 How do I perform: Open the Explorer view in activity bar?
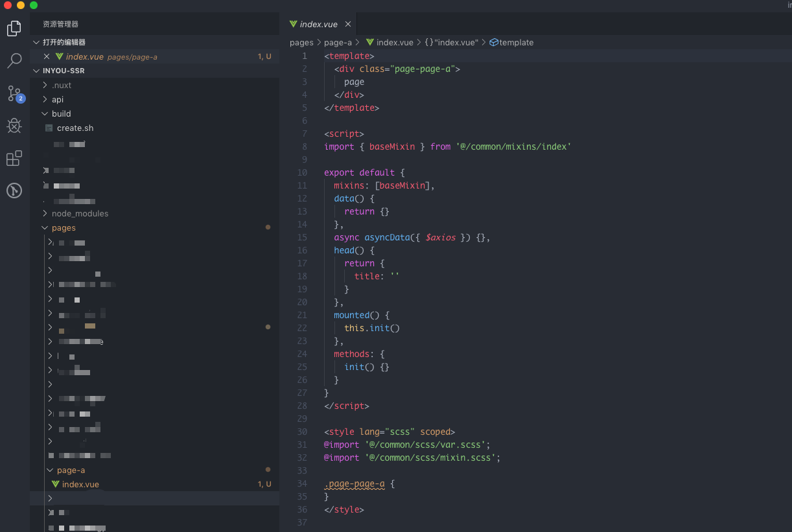click(14, 29)
